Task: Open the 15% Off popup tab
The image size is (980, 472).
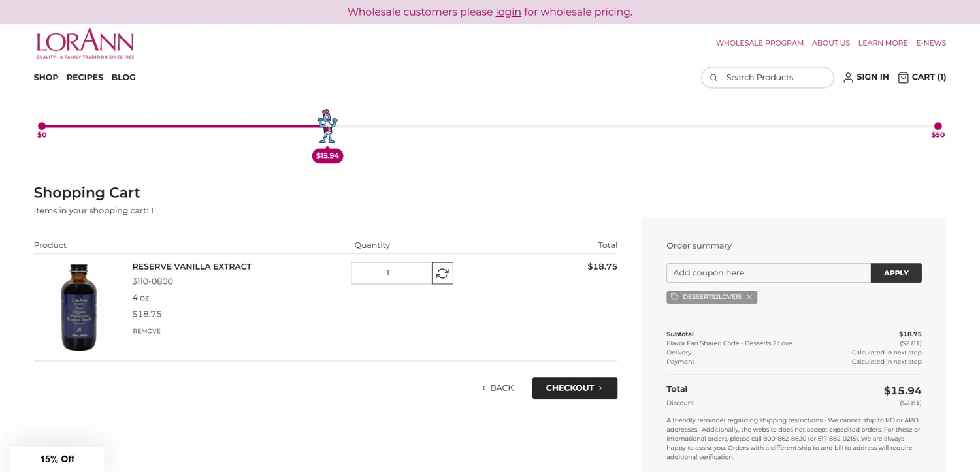Action: 57,459
